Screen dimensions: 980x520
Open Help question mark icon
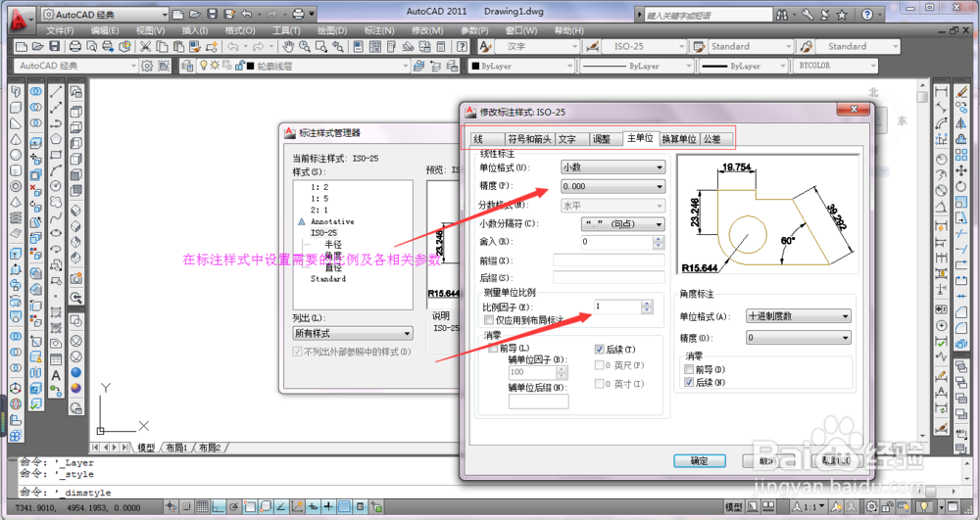click(x=462, y=46)
